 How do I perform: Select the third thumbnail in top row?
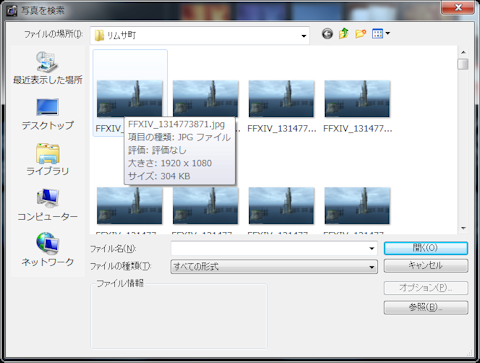(281, 99)
